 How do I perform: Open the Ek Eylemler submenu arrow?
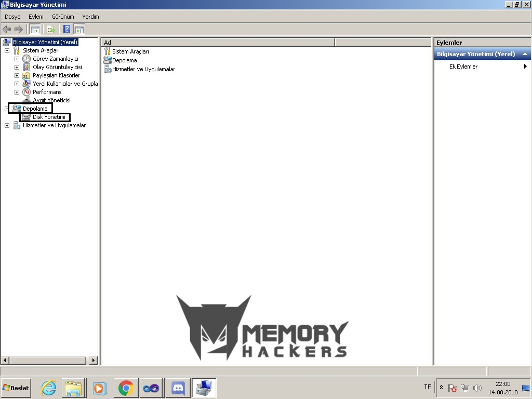(525, 66)
